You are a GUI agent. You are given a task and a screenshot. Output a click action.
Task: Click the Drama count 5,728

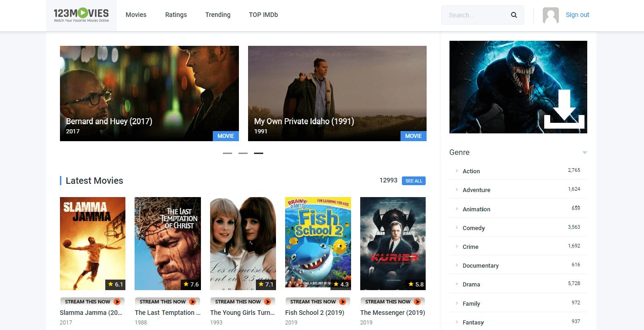pyautogui.click(x=574, y=284)
